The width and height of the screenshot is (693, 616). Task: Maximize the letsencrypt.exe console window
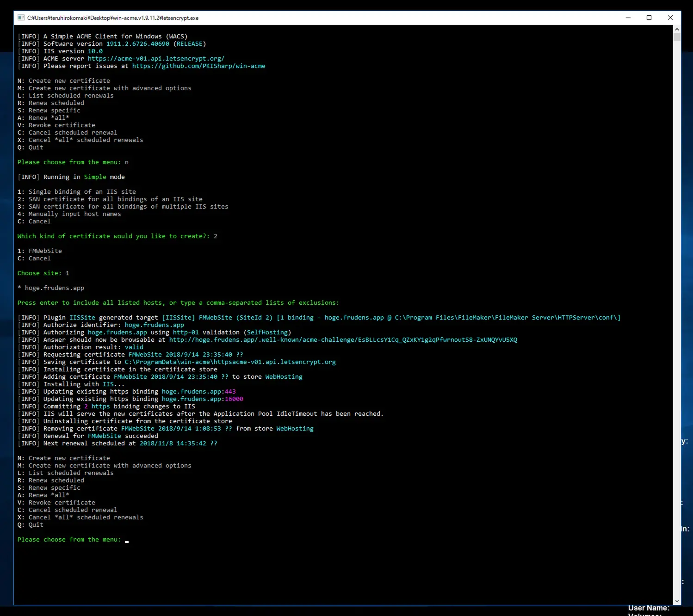pos(649,18)
